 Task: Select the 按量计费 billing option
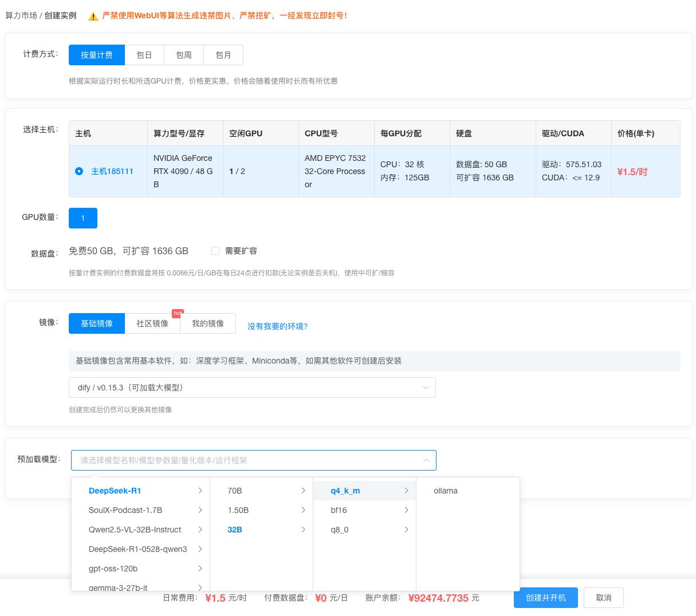click(97, 55)
